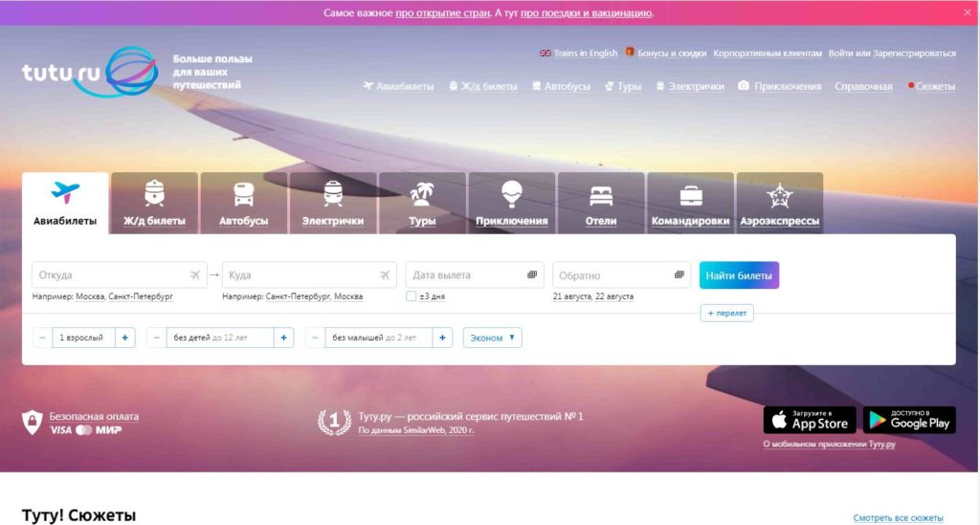Select the Ж/д билеты train tab icon
Screen dimensions: 980x525
pos(154,194)
